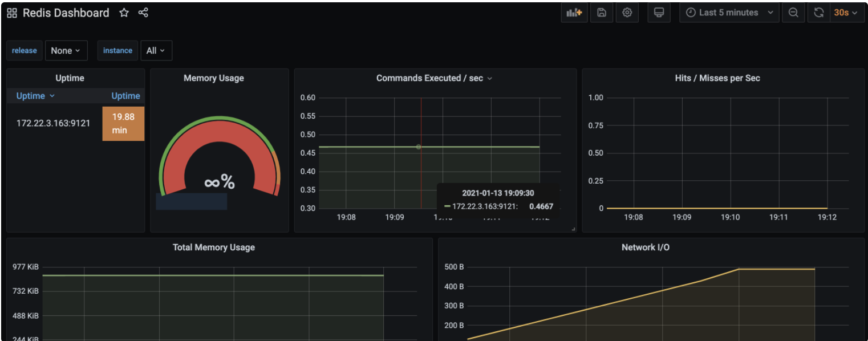Click the instance variable label
This screenshot has height=341, width=868.
[118, 51]
